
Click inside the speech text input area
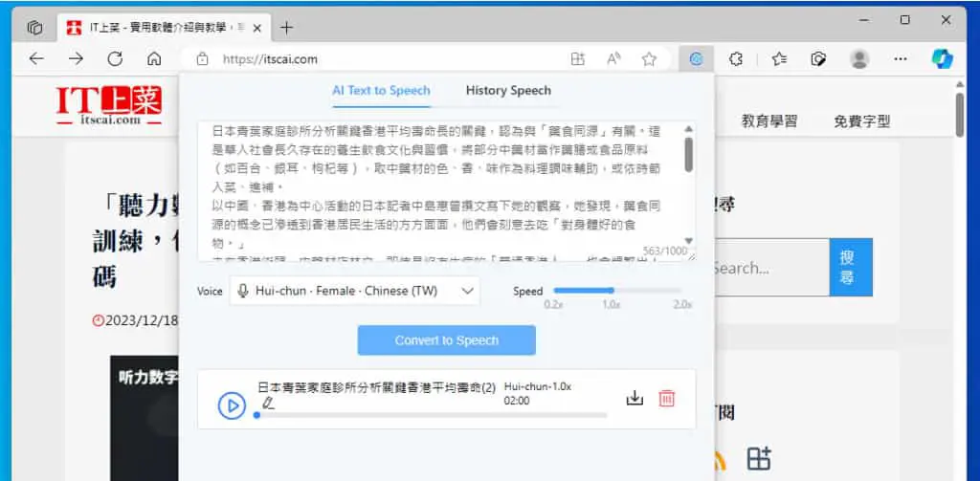pyautogui.click(x=441, y=190)
